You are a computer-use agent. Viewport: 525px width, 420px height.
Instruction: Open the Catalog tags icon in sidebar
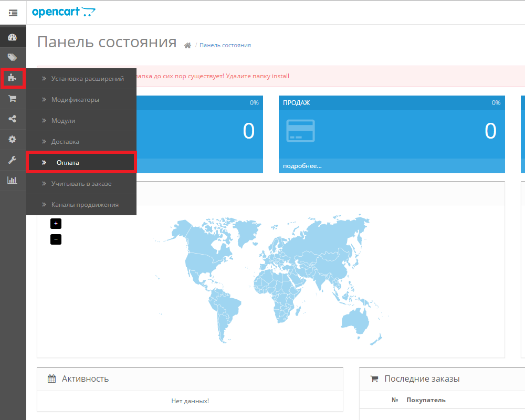13,57
